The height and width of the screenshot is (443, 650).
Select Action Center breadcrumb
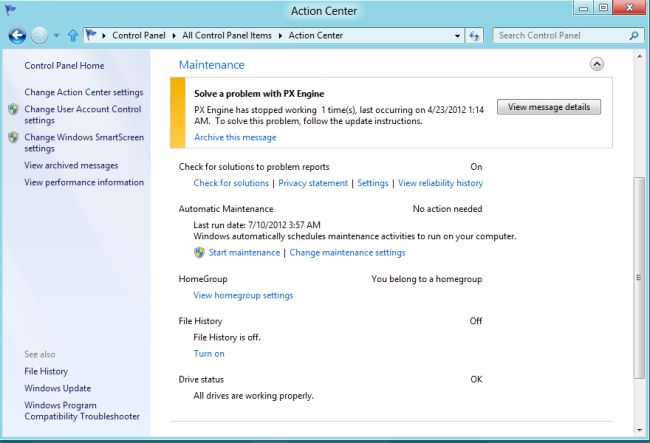click(315, 36)
